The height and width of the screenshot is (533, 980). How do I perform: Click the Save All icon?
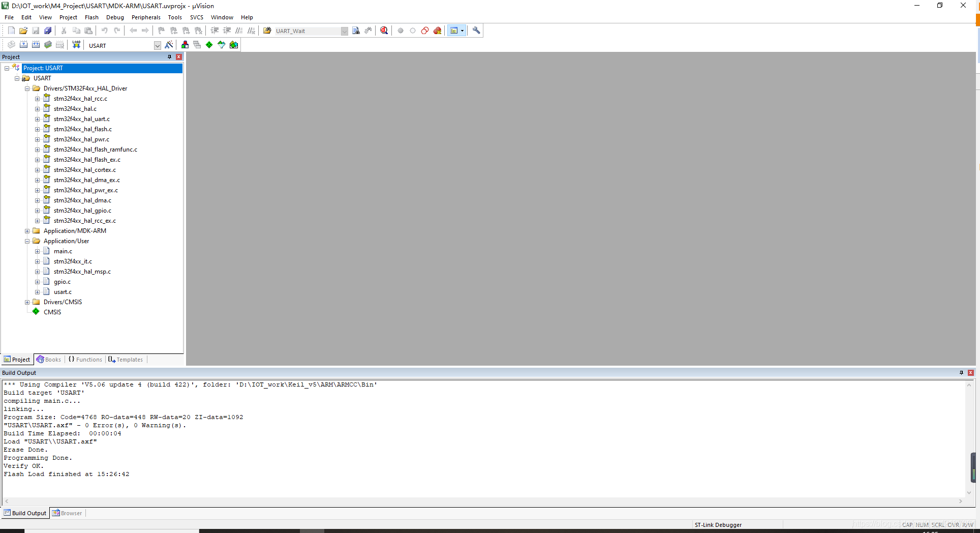coord(48,31)
